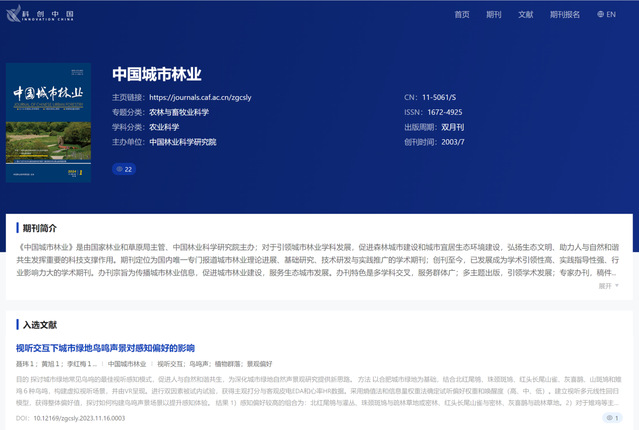639x430 pixels.
Task: Click author 黄旭 in article byline
Action: (49, 364)
